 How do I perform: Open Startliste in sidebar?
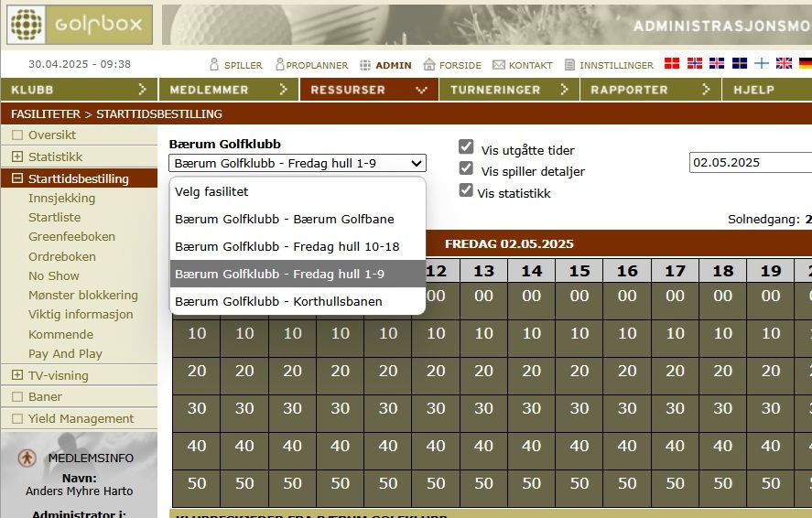pyautogui.click(x=54, y=217)
